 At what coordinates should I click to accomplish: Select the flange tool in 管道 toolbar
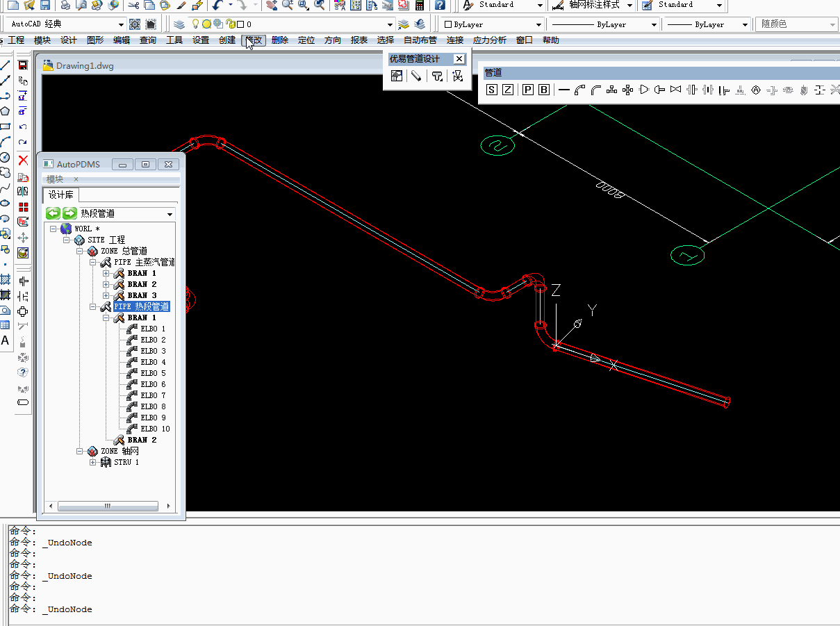coord(691,90)
